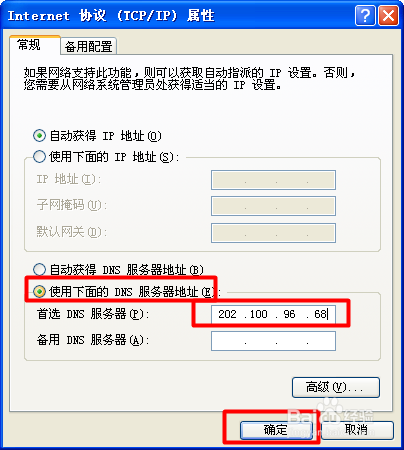404x450 pixels.
Task: Select 自动获得 IP 地址 radio button
Action: (x=39, y=136)
